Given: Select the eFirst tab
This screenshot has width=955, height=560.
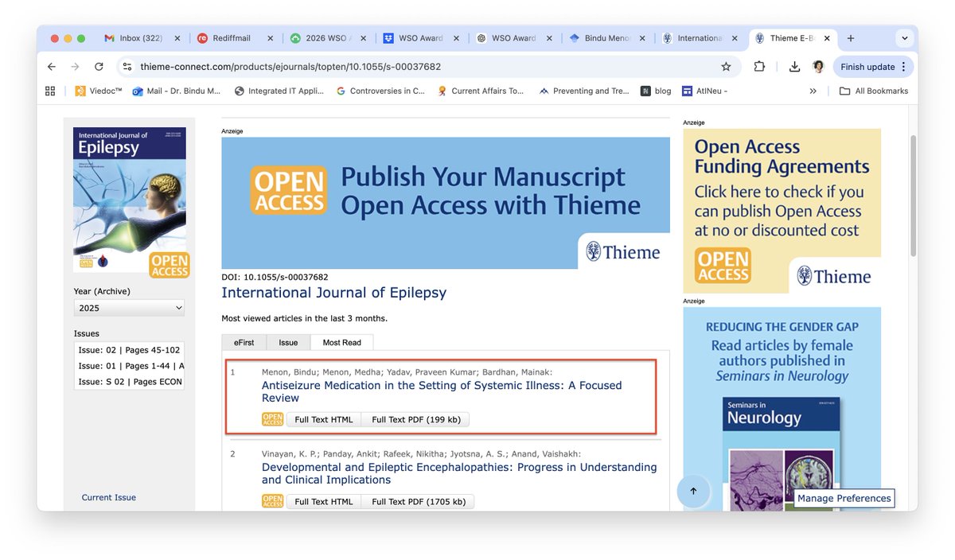Looking at the screenshot, I should tap(244, 342).
